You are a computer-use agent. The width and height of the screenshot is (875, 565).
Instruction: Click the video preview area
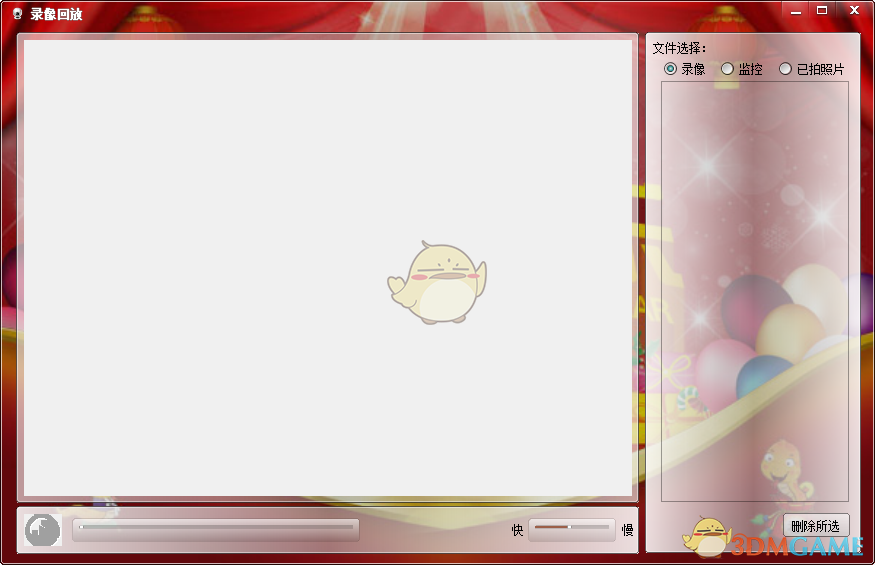coord(328,267)
